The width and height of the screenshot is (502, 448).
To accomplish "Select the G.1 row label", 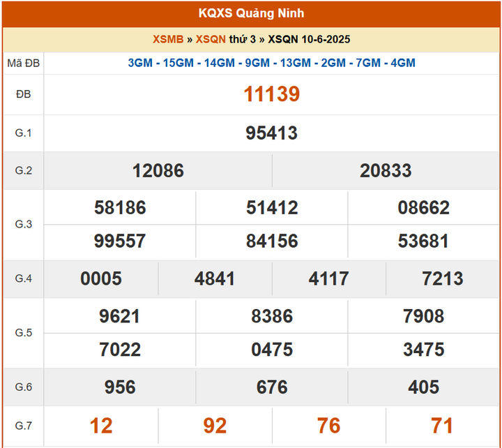I will point(24,133).
